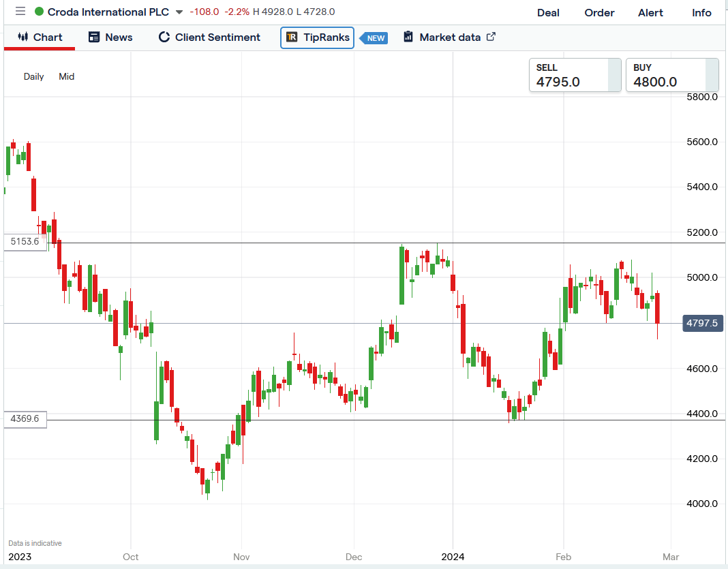Select the 5153.6 horizontal line label
728x569 pixels.
(25, 242)
